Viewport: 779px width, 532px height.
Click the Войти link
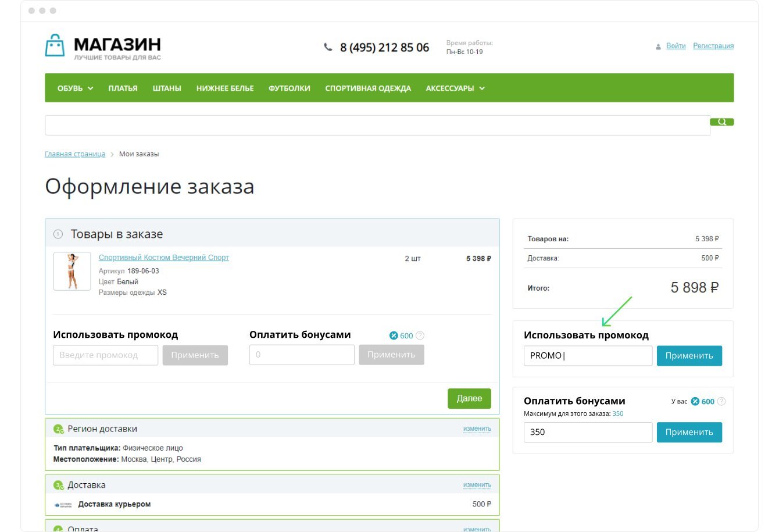point(676,46)
